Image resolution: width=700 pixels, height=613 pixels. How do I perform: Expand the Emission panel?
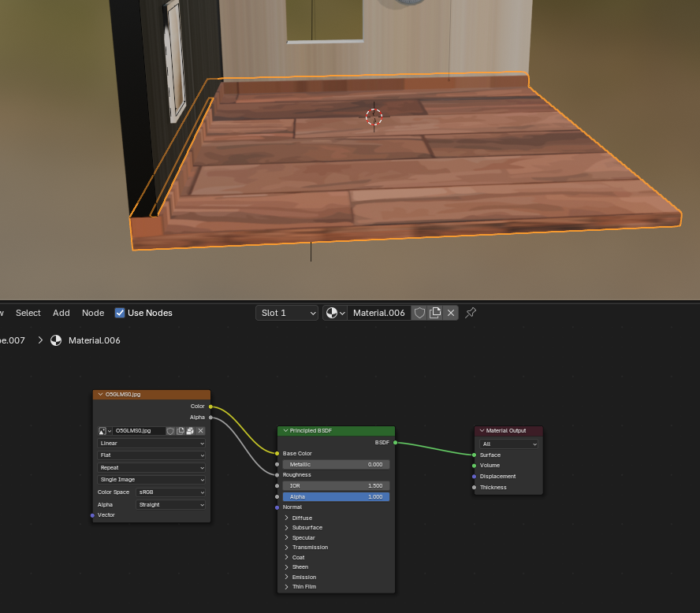(x=287, y=577)
